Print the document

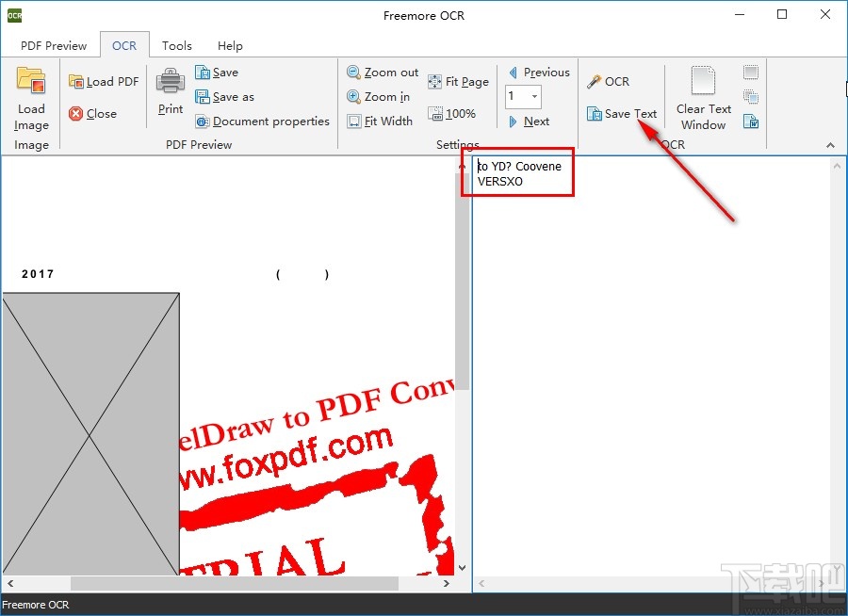(171, 90)
